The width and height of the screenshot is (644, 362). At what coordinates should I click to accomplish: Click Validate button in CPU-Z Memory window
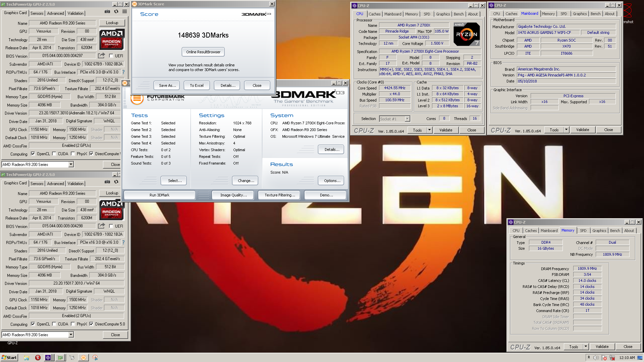click(x=602, y=347)
